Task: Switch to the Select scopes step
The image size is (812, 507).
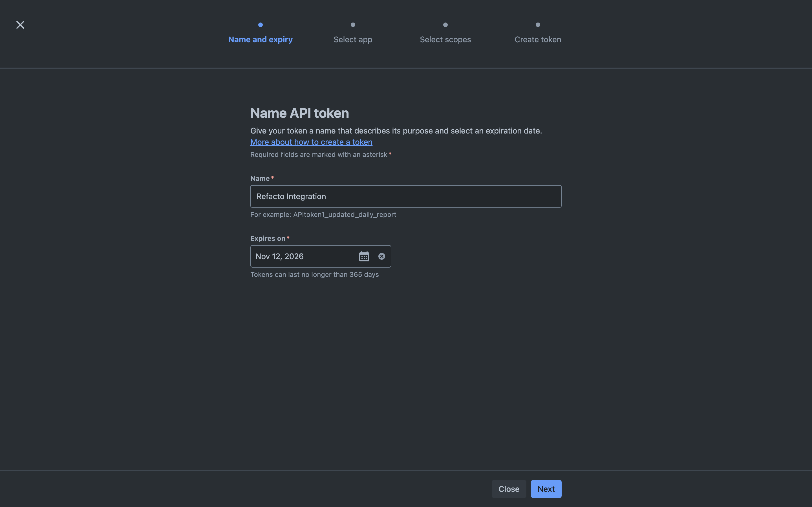Action: pyautogui.click(x=445, y=39)
